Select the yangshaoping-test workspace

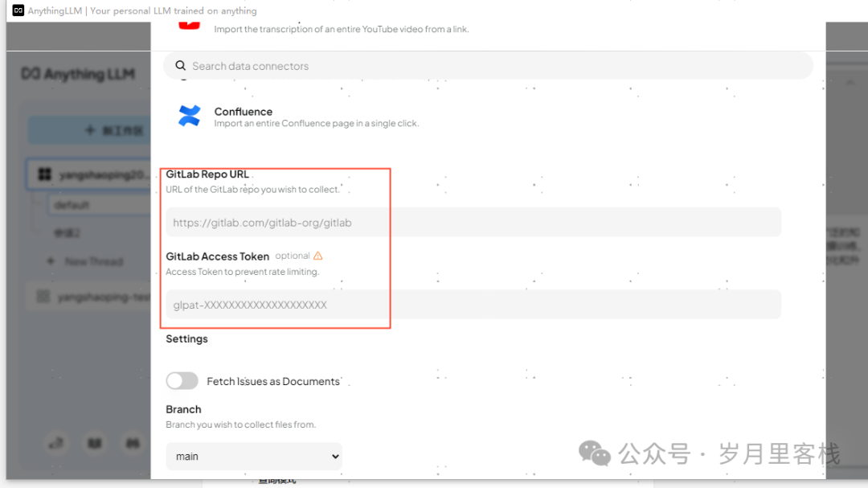pos(90,297)
